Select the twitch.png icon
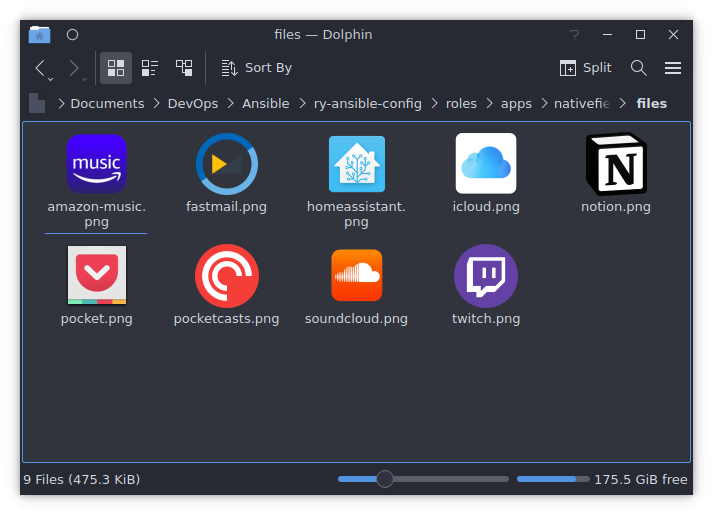 pyautogui.click(x=486, y=275)
